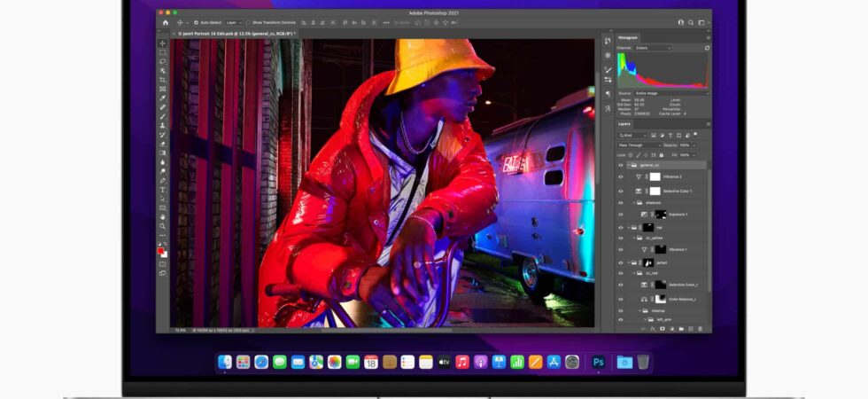Align left edges button in options bar
868x399 pixels.
tap(304, 23)
